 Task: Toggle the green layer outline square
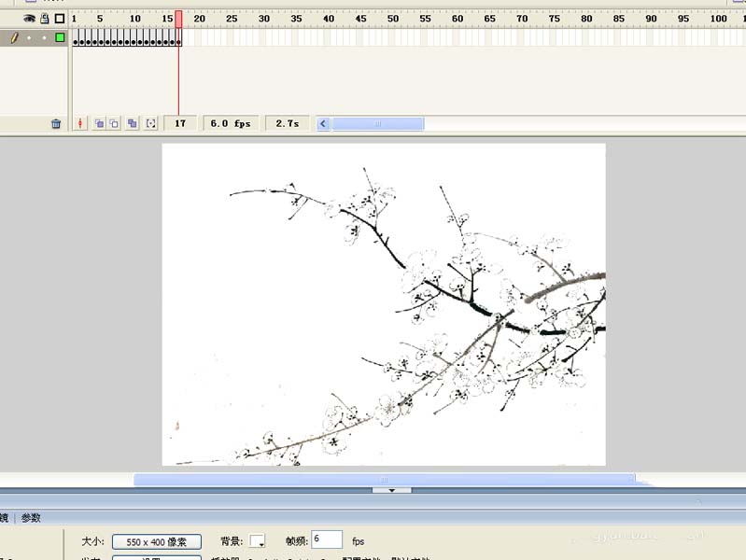point(60,37)
